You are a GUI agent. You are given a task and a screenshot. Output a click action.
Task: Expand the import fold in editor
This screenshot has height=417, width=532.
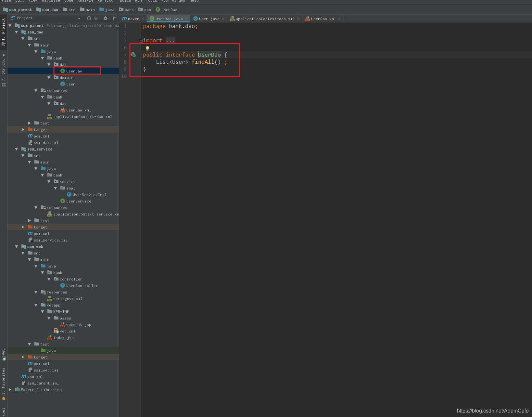coord(141,41)
